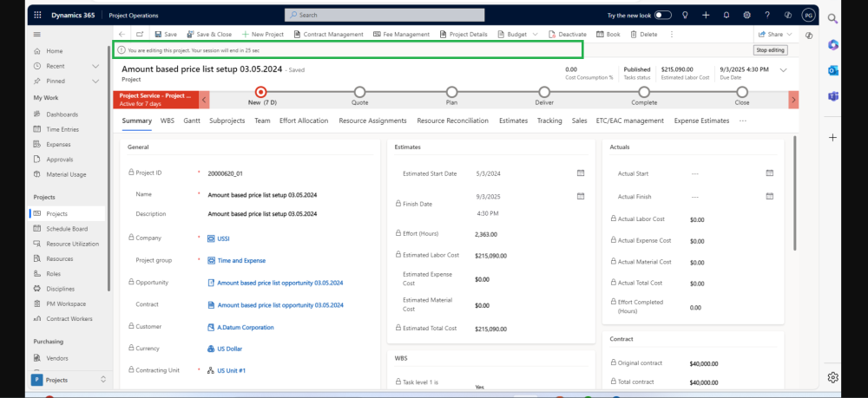This screenshot has height=398, width=868.
Task: Open more commands overflow menu
Action: click(672, 35)
